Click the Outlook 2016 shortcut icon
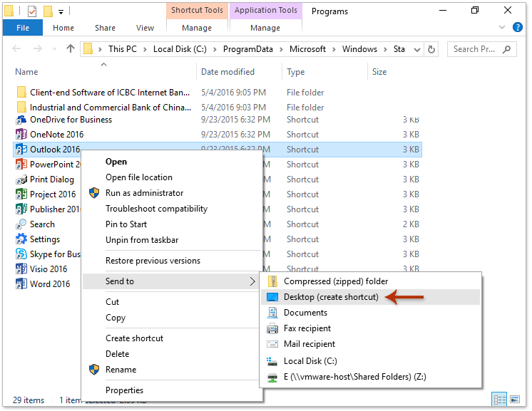This screenshot has width=532, height=411. tap(21, 150)
